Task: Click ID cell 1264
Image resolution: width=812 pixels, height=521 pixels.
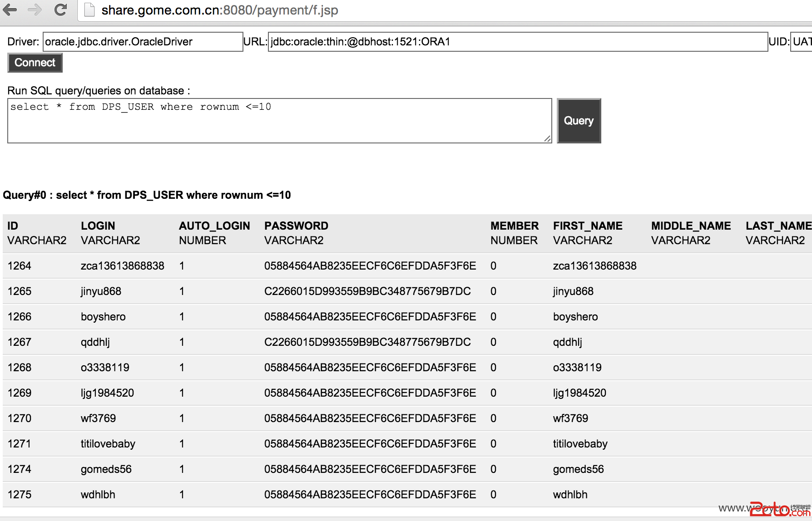Action: point(20,266)
